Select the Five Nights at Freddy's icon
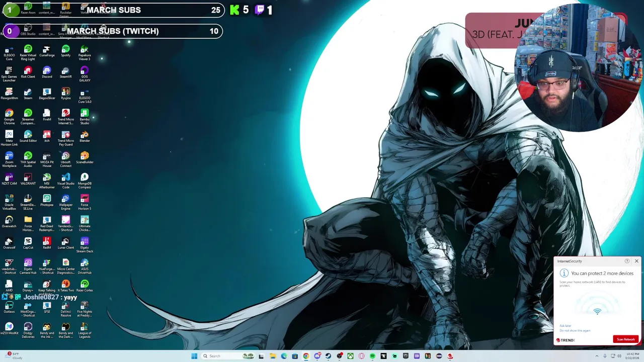644x362 pixels. coord(85,309)
